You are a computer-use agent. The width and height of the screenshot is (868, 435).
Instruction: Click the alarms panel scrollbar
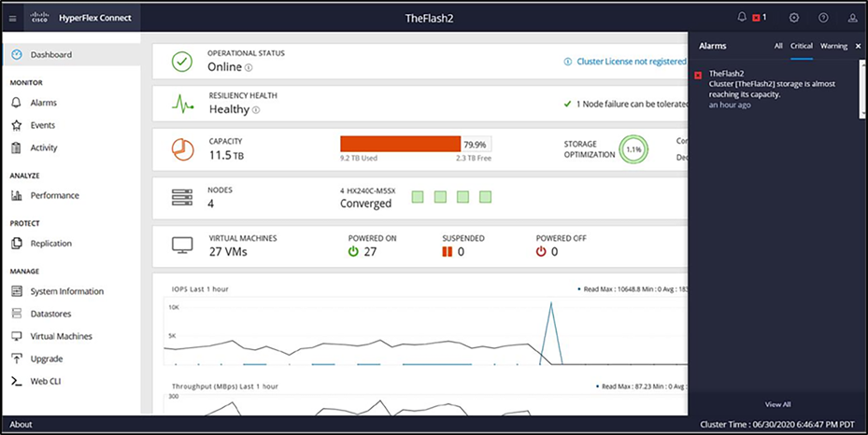pyautogui.click(x=861, y=89)
